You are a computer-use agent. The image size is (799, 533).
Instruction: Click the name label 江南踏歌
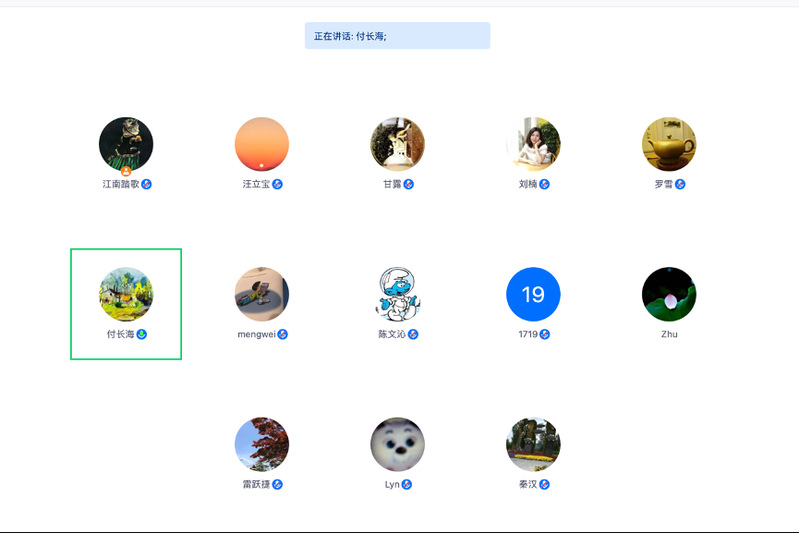[x=121, y=184]
